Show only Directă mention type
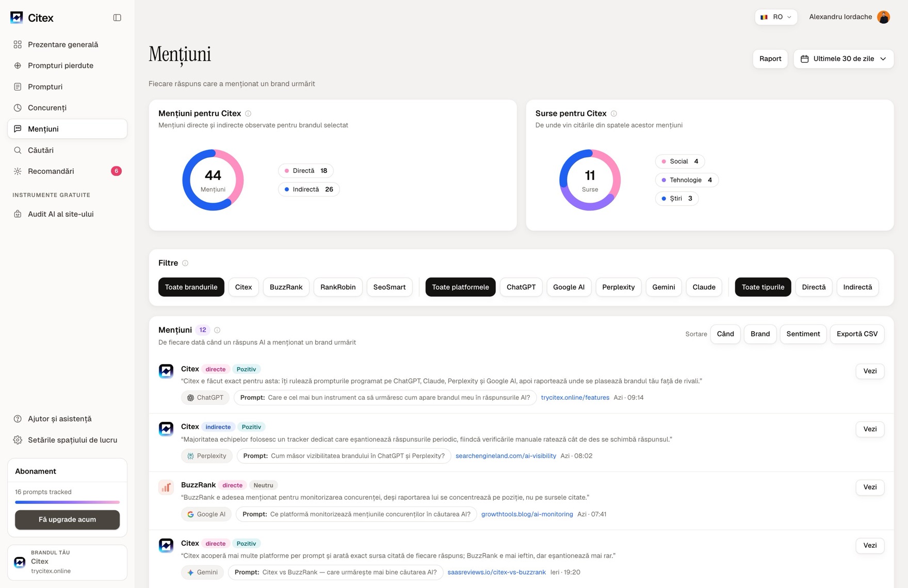 (x=814, y=287)
